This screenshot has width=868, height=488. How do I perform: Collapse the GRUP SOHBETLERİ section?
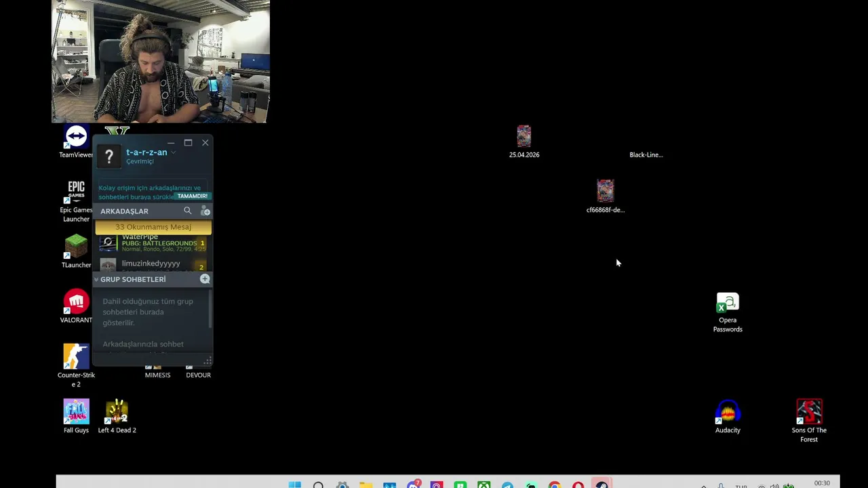[96, 279]
